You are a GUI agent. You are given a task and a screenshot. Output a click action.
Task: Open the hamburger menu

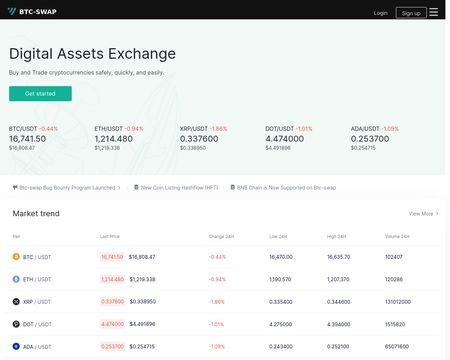click(433, 12)
